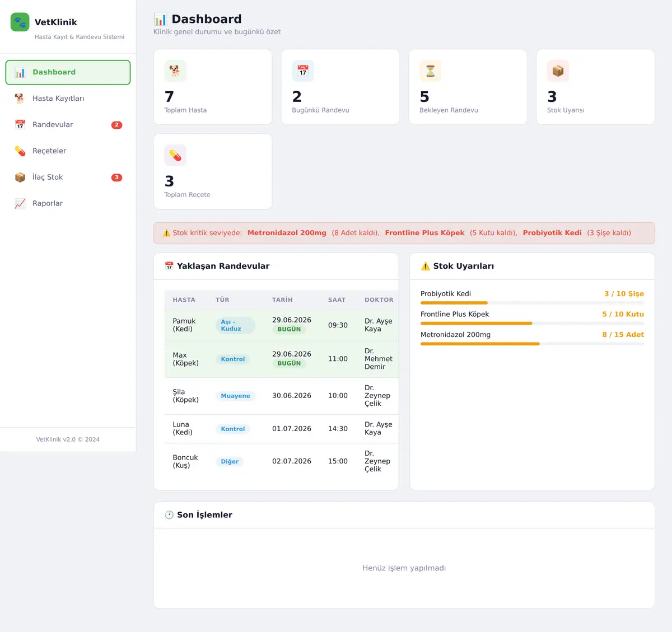Click the Diğer tag in Boncuk's row
Image resolution: width=672 pixels, height=632 pixels.
(x=230, y=462)
